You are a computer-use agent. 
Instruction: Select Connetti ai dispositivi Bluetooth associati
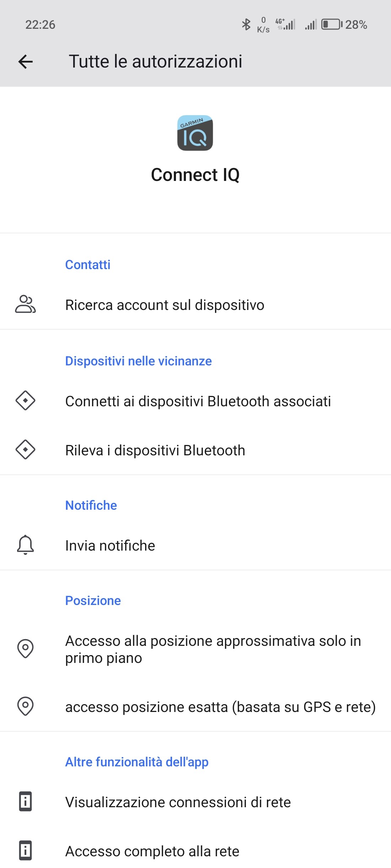pyautogui.click(x=198, y=401)
